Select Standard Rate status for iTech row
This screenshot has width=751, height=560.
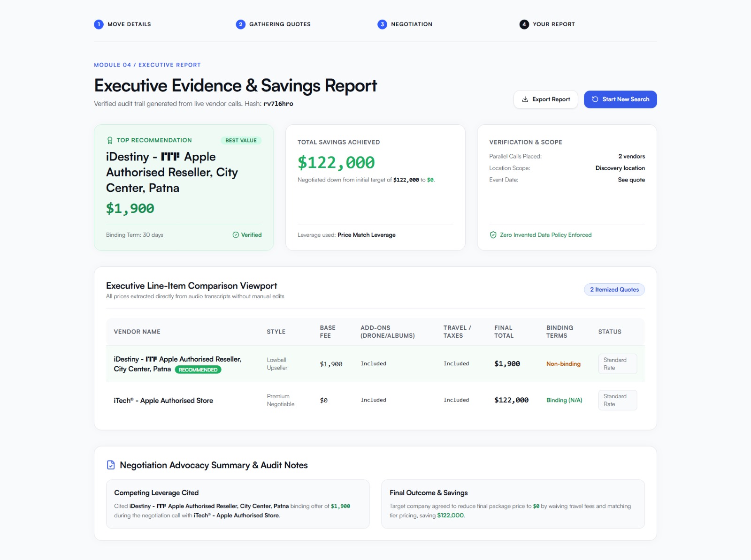[x=617, y=400]
